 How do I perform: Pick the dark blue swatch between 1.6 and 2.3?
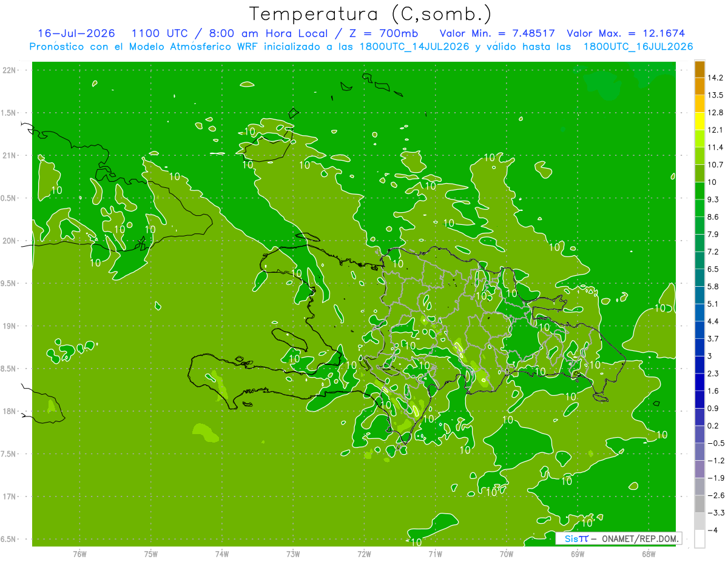tap(699, 382)
